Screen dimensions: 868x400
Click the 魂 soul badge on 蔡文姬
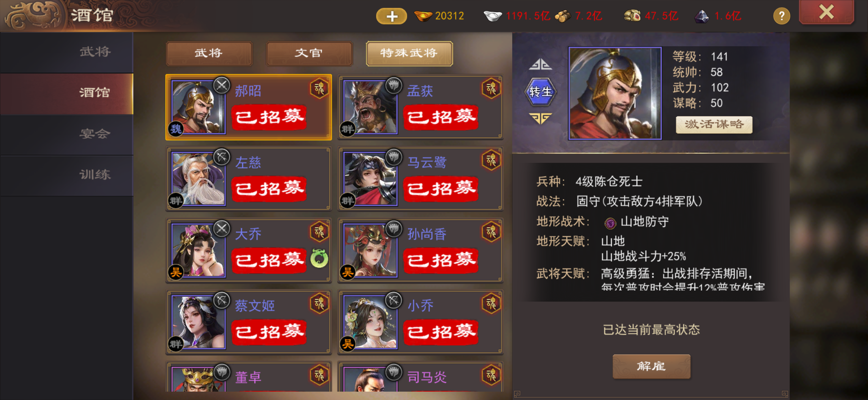pos(319,303)
